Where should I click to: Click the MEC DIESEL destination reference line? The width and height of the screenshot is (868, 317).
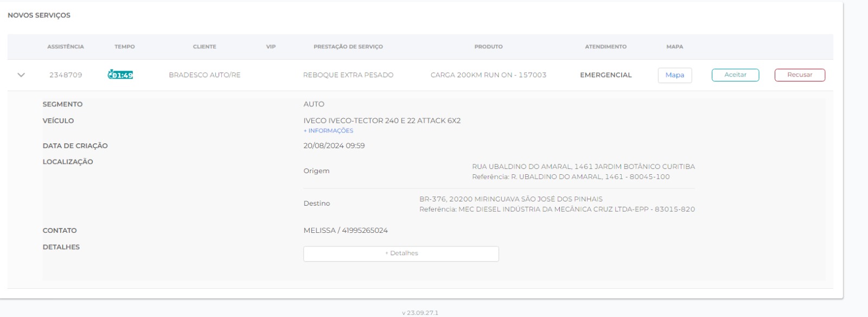click(x=557, y=210)
